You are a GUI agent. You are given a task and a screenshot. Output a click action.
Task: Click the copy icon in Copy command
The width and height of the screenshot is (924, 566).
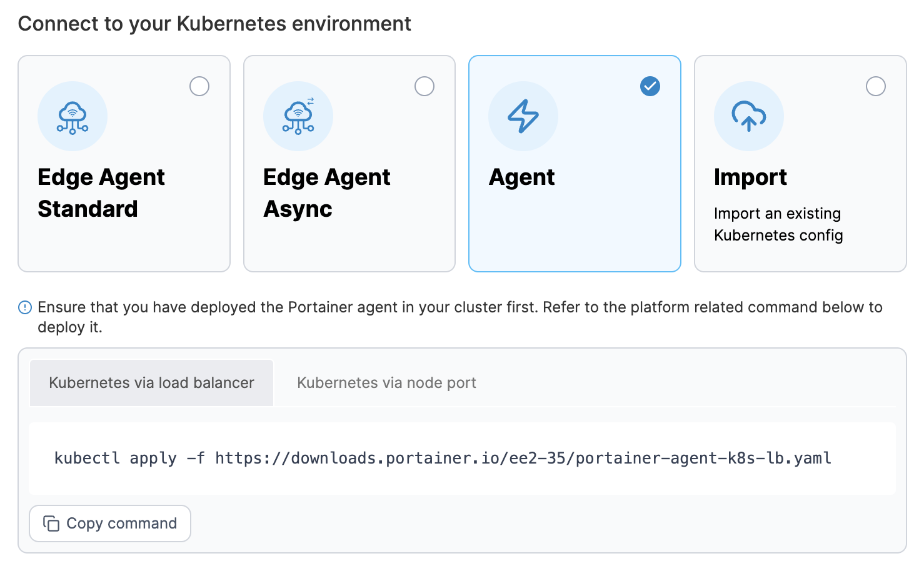[x=51, y=524]
